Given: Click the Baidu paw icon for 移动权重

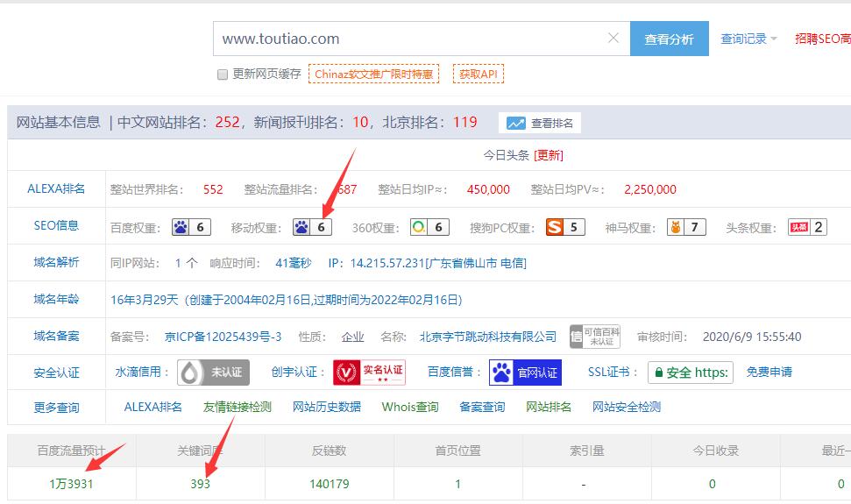Looking at the screenshot, I should (301, 227).
